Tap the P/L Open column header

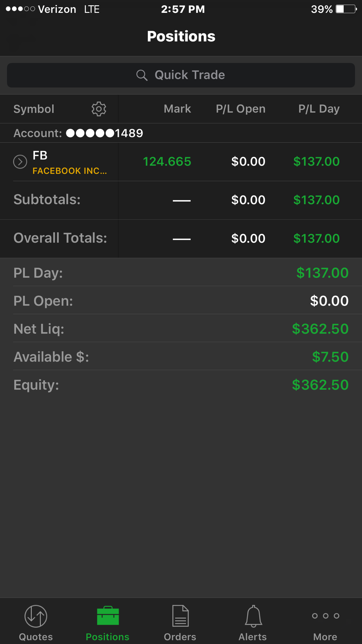(x=241, y=109)
